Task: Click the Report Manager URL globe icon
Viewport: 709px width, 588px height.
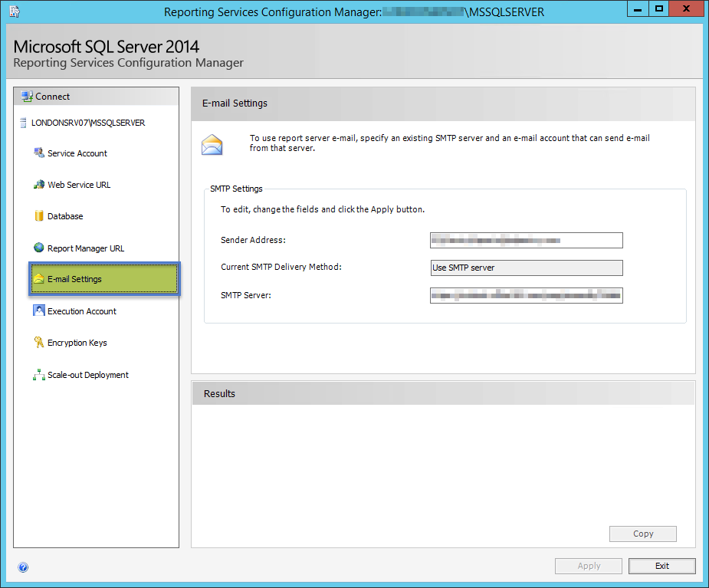Action: point(39,248)
